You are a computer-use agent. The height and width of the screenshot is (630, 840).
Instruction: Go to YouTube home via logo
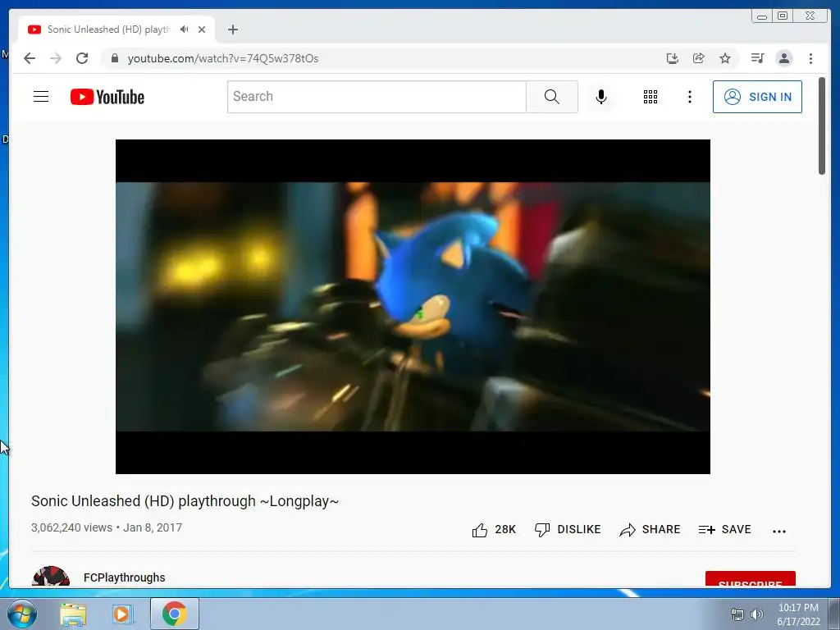pos(107,97)
